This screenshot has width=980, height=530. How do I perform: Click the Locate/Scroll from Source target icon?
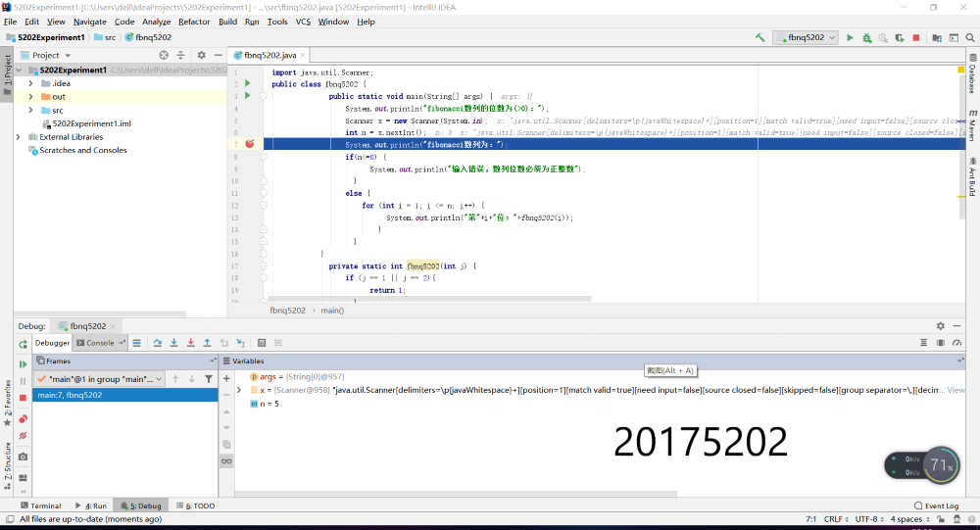pos(164,55)
